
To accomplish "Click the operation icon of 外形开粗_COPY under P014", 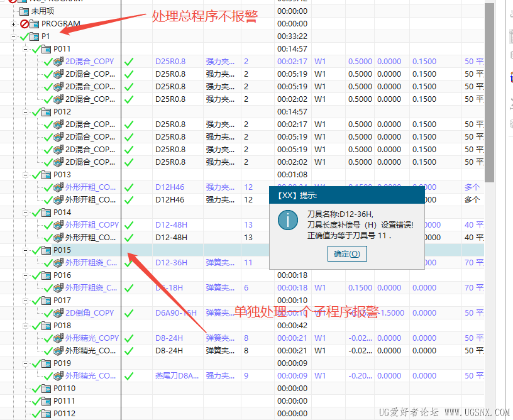I will [x=58, y=225].
